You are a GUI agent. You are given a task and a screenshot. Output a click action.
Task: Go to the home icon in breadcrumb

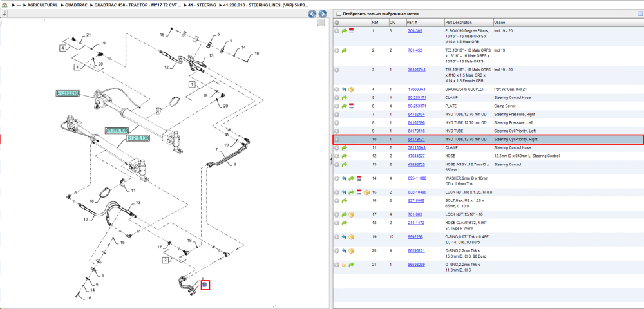[5, 5]
